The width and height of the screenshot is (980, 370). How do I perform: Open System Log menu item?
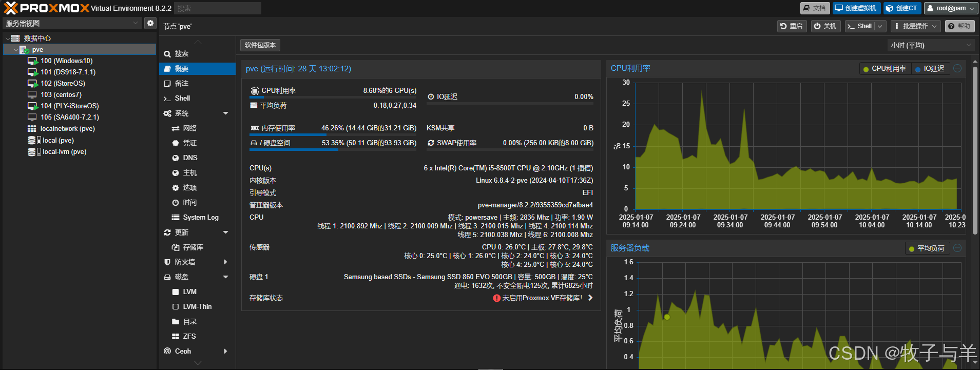(197, 218)
